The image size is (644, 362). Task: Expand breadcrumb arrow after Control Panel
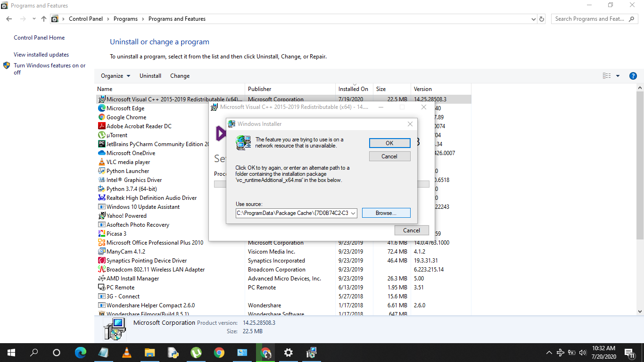pyautogui.click(x=108, y=19)
